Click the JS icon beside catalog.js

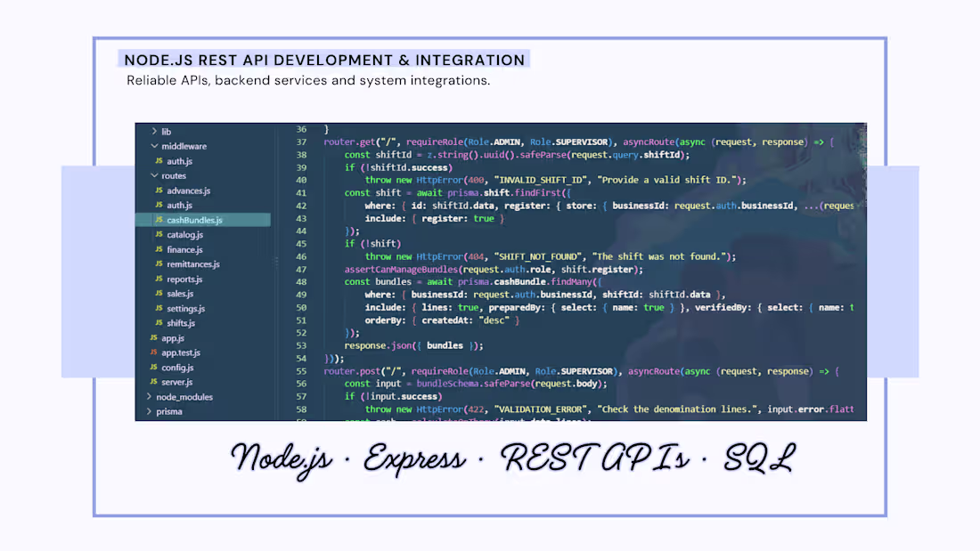coord(159,234)
